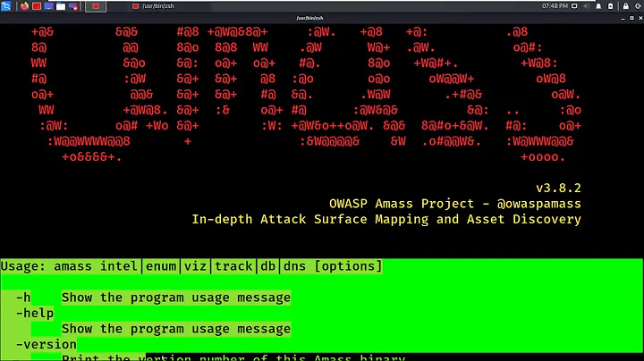Open the notifications bell icon
This screenshot has width=644, height=361.
click(598, 6)
